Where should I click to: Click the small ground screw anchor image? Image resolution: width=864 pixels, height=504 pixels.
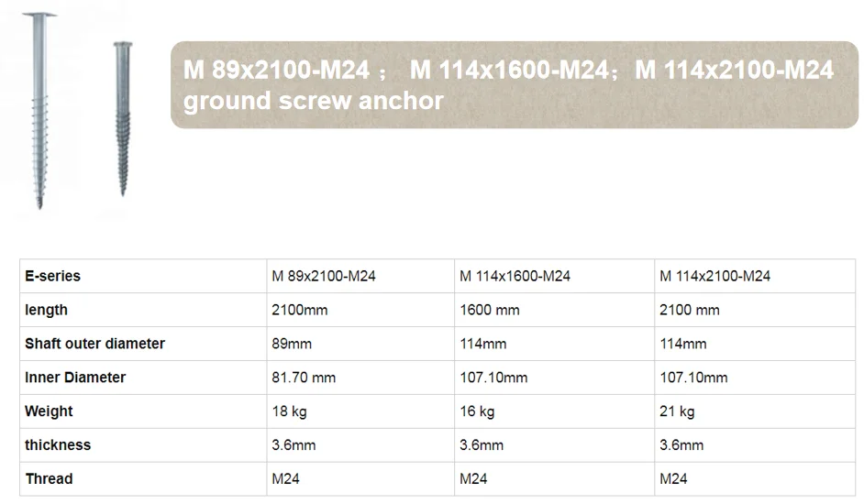(x=121, y=117)
